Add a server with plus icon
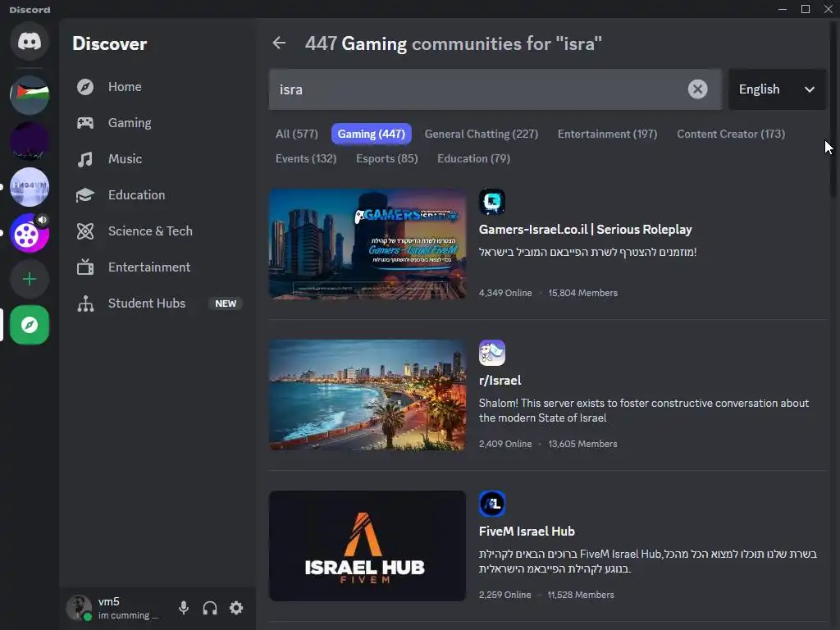 click(30, 279)
